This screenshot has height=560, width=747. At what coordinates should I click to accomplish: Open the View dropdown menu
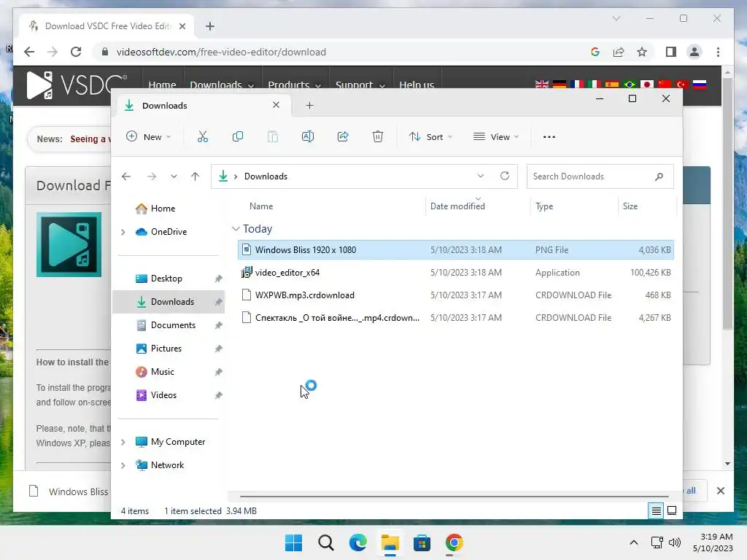click(496, 136)
